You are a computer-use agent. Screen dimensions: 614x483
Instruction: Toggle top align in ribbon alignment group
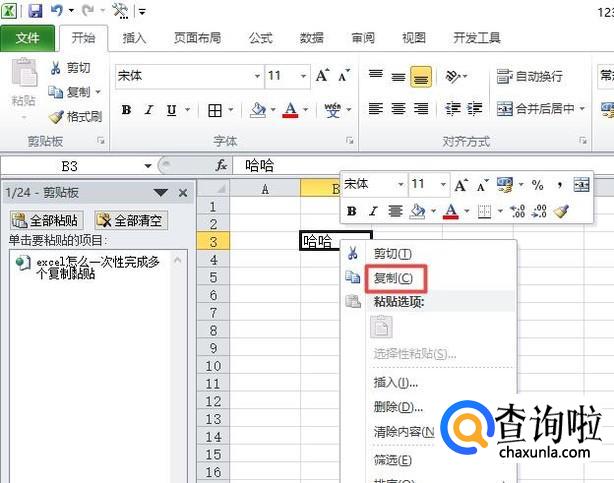click(376, 76)
